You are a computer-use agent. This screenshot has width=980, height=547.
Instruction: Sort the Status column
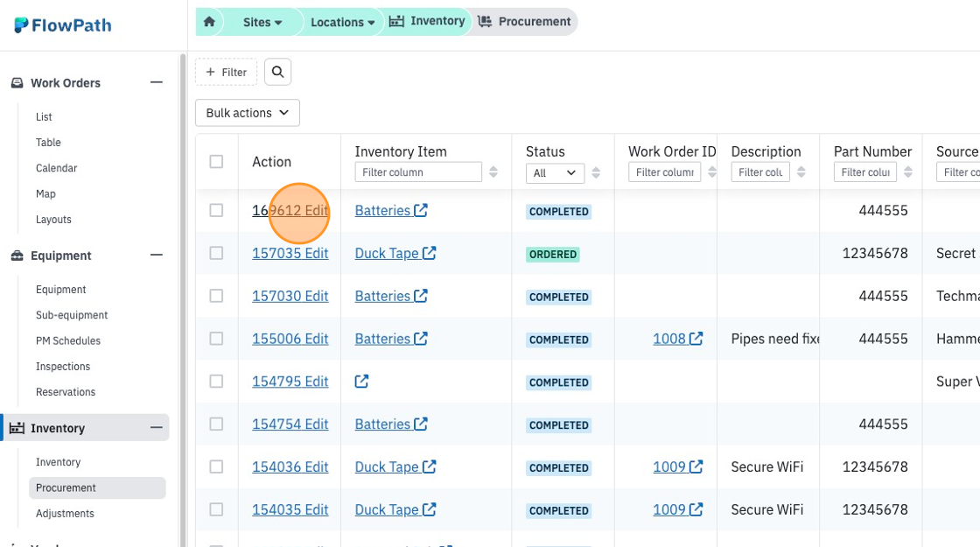click(x=596, y=172)
